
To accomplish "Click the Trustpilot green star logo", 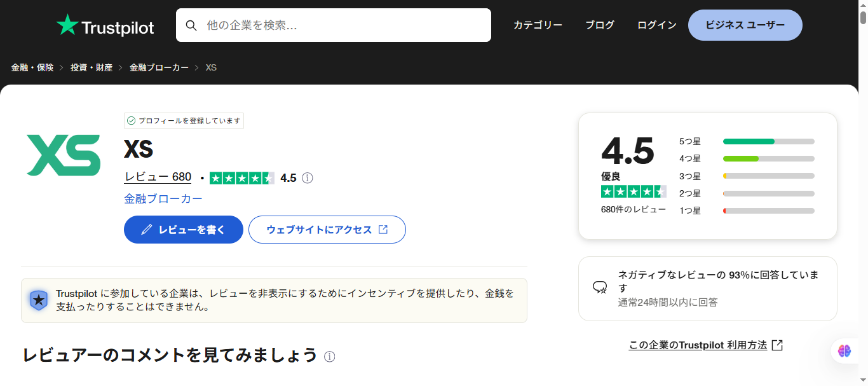I will tap(67, 25).
